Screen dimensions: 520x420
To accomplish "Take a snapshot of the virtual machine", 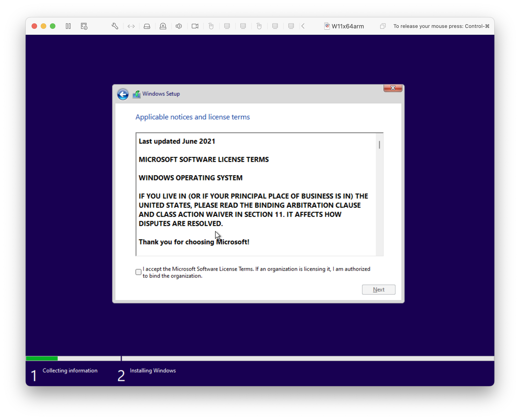I will (84, 26).
